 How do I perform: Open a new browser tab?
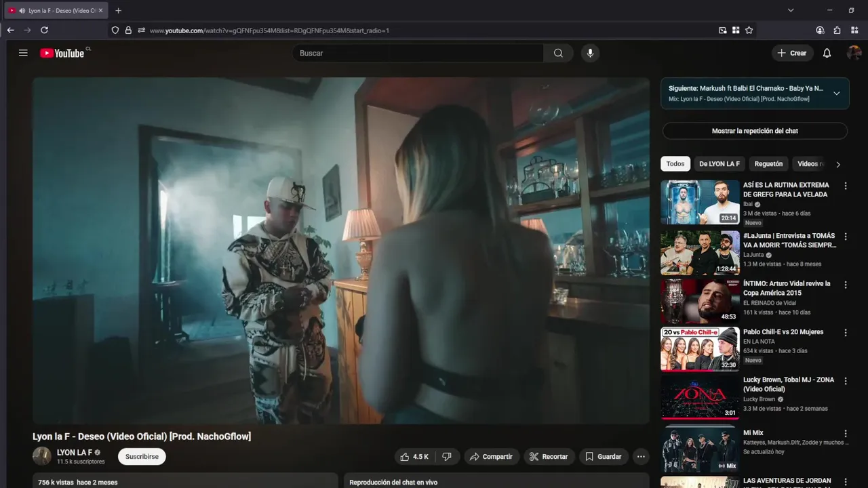tap(118, 10)
